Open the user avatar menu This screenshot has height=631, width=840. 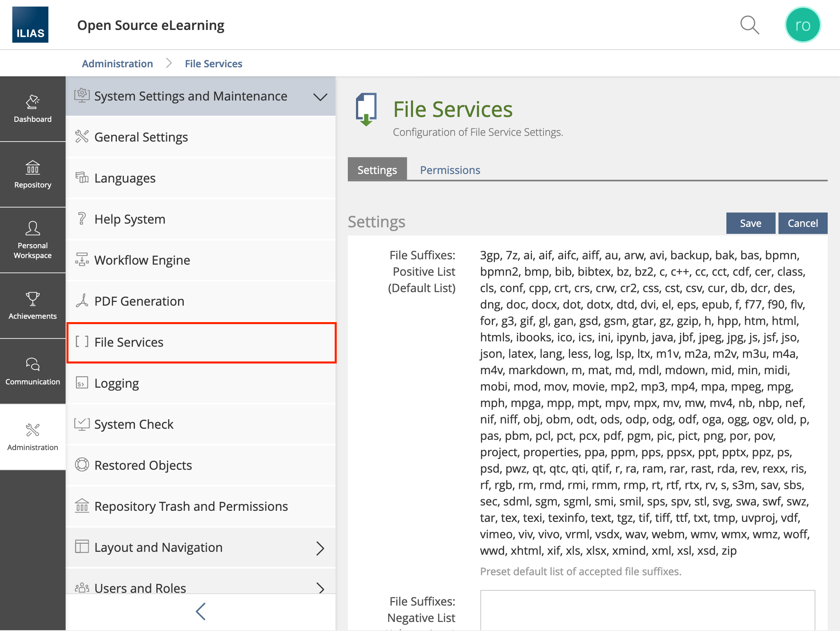click(802, 25)
